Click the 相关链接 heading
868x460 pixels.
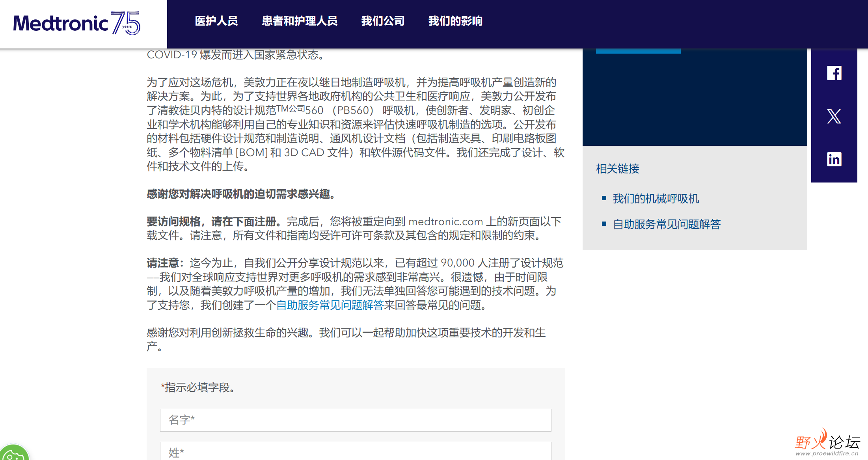[618, 169]
